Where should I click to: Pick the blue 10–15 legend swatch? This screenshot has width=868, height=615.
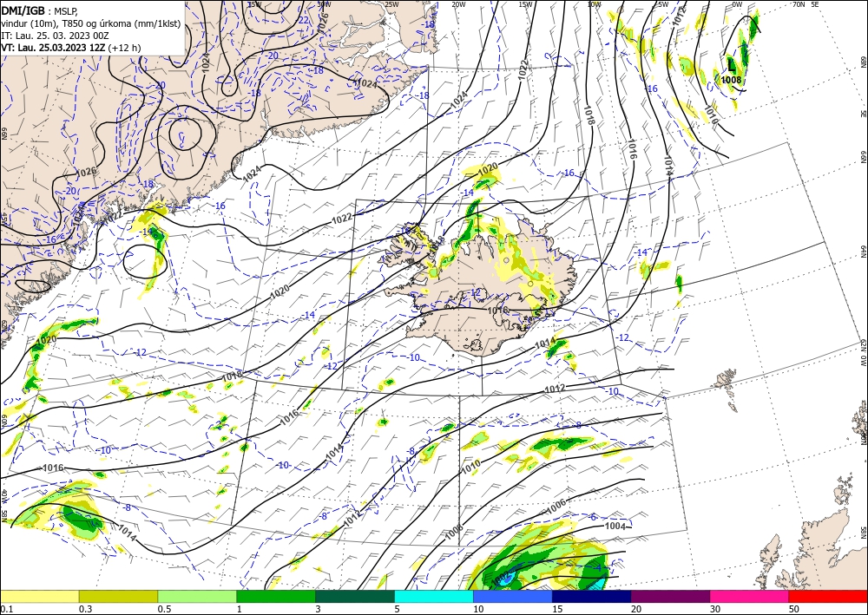pos(513,596)
